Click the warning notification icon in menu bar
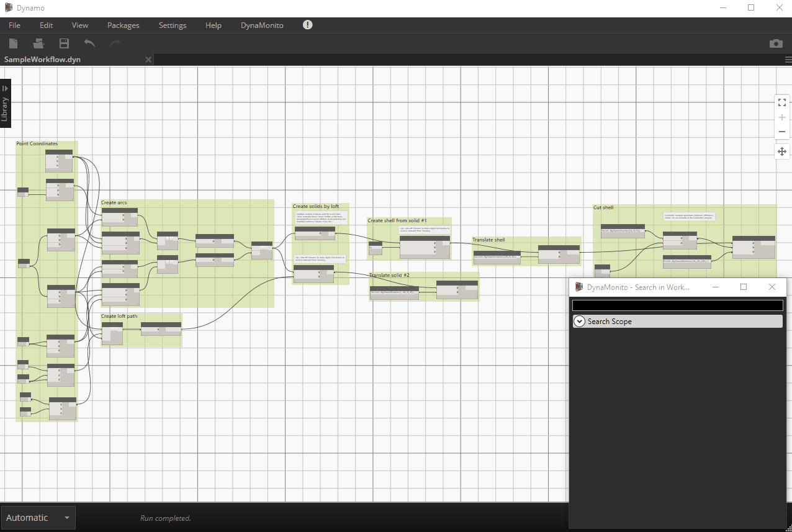This screenshot has height=532, width=792. coord(308,25)
